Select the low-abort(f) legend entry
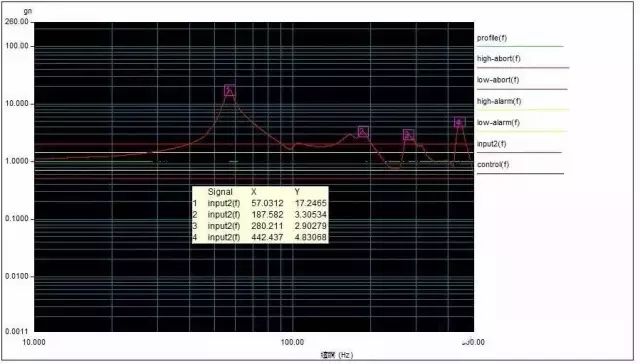 (x=498, y=80)
